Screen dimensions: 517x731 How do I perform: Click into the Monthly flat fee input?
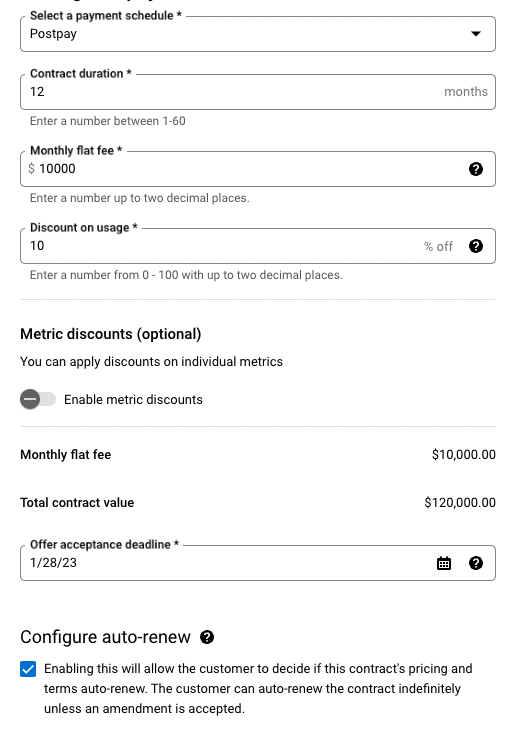point(258,169)
